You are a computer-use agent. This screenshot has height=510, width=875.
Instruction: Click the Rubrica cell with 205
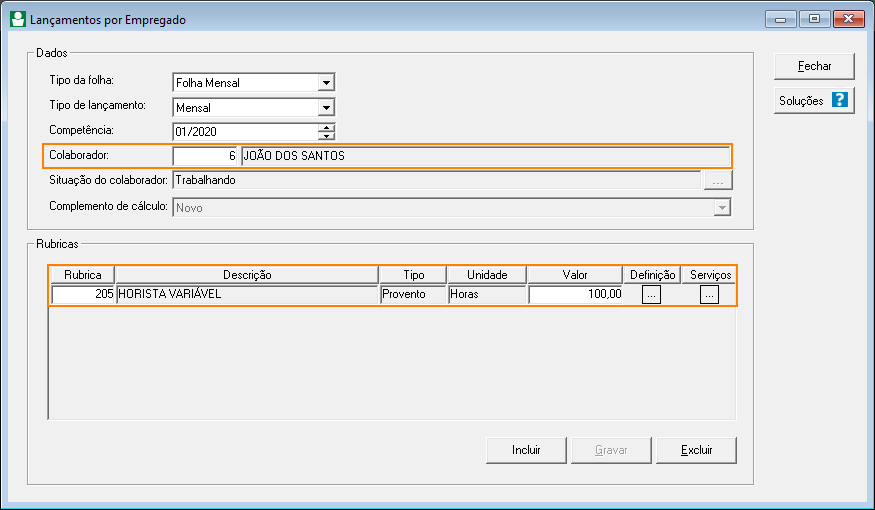pos(83,294)
